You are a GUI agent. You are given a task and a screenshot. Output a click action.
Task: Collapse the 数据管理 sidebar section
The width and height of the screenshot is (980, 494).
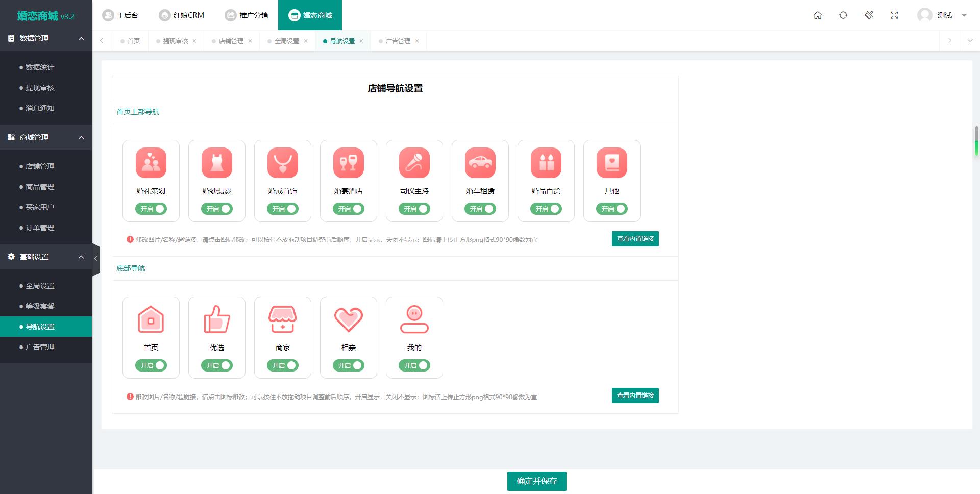pos(46,38)
